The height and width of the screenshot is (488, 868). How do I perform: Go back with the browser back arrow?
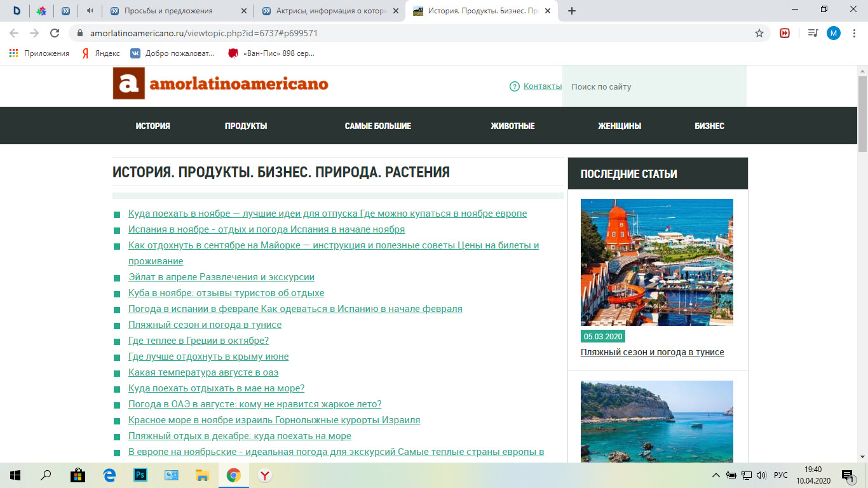(14, 33)
